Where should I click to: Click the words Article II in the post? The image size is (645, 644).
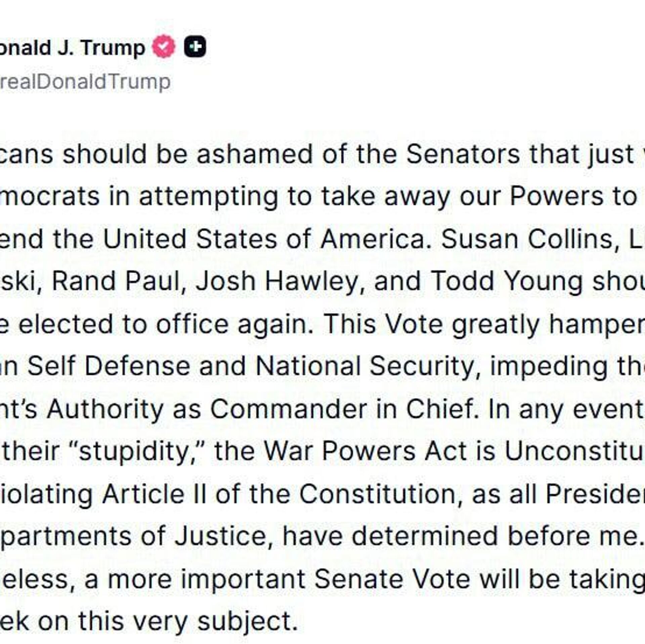(154, 494)
